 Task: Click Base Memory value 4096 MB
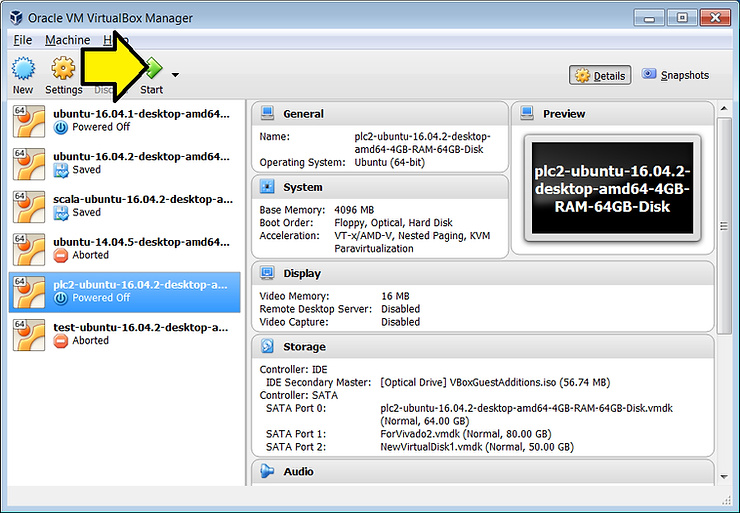354,210
